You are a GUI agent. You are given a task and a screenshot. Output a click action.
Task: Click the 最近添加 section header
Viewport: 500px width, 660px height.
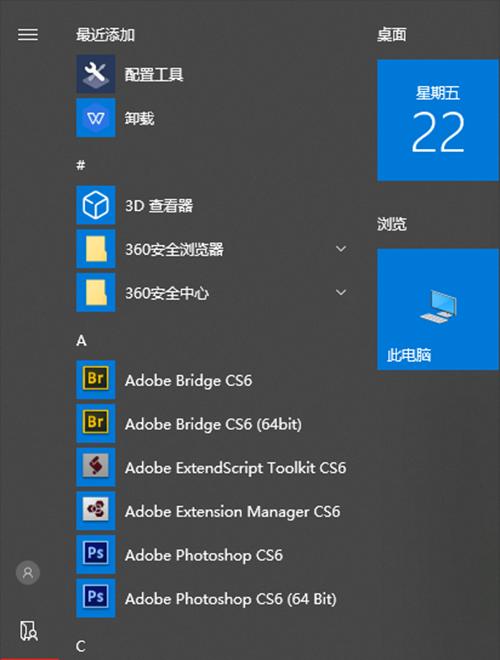coord(105,35)
